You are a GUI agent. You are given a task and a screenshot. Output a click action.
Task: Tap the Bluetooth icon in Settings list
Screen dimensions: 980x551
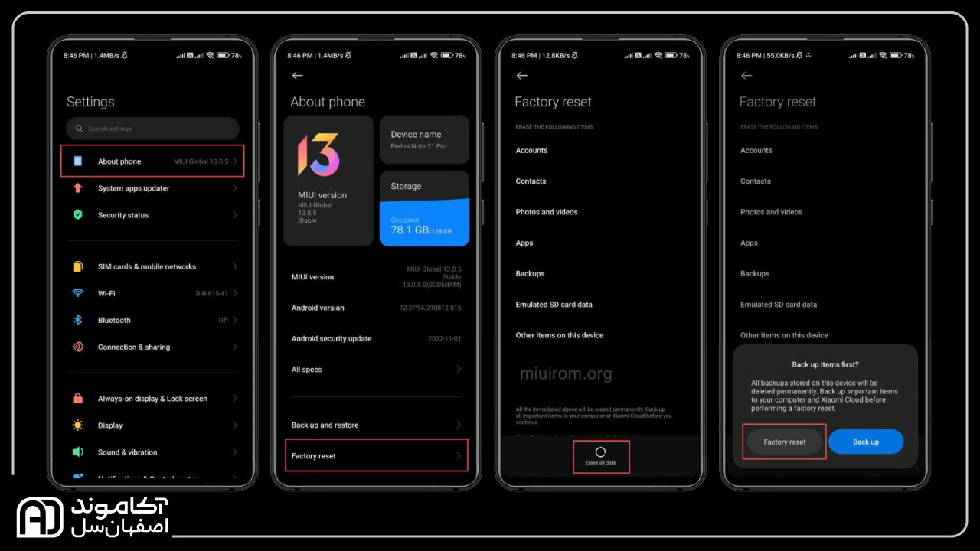pos(77,320)
